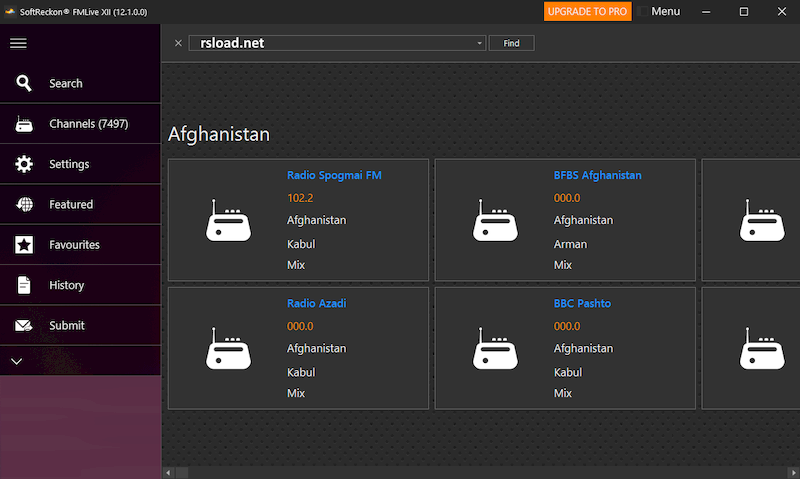Click the Search magnifier icon

pyautogui.click(x=25, y=83)
